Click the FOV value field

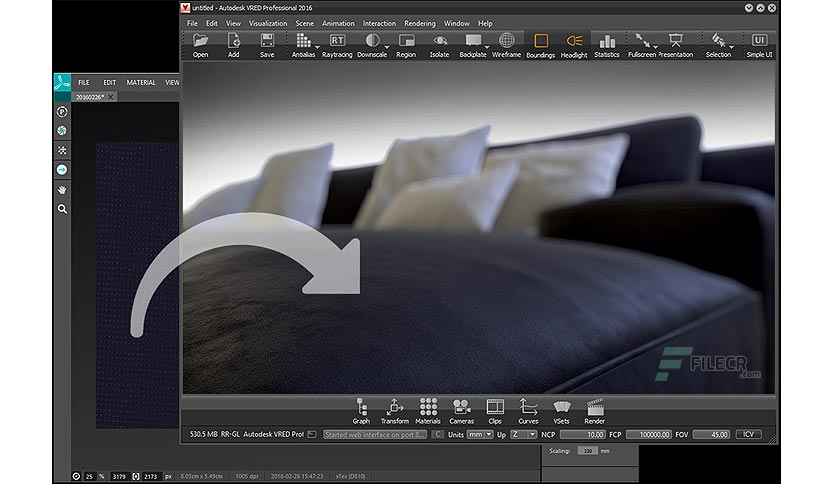click(711, 434)
